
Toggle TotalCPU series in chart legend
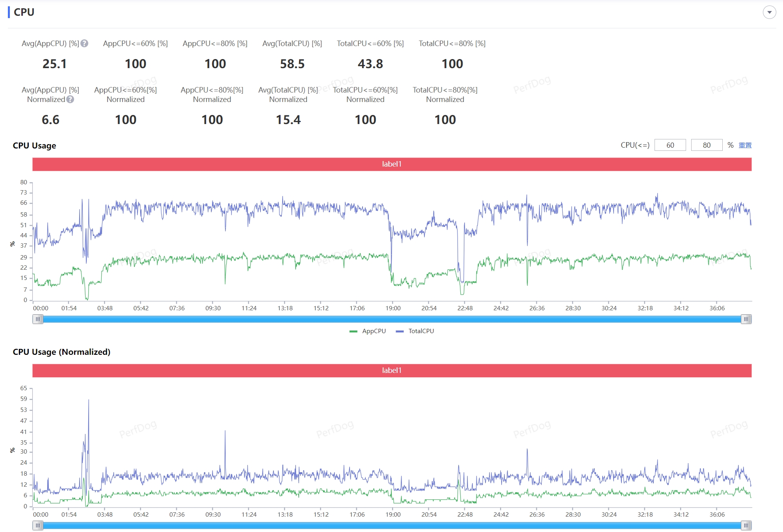(x=421, y=331)
